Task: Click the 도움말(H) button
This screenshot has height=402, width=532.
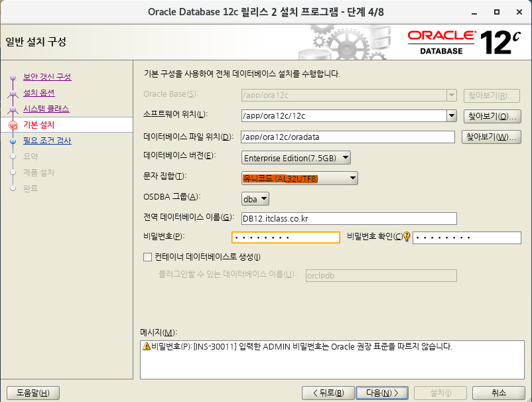Action: (x=33, y=393)
